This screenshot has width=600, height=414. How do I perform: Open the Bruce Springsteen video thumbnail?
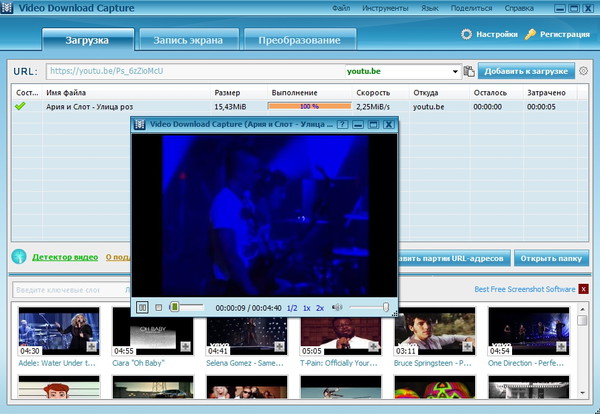click(435, 331)
